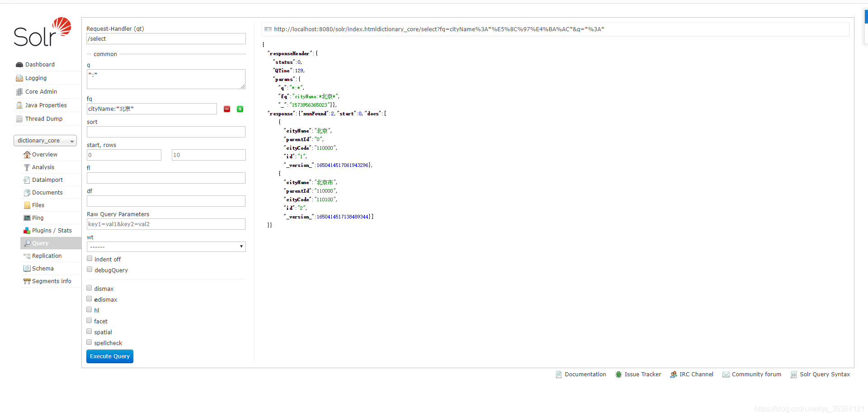Open the Schema page for the core
The width and height of the screenshot is (868, 417).
(43, 269)
